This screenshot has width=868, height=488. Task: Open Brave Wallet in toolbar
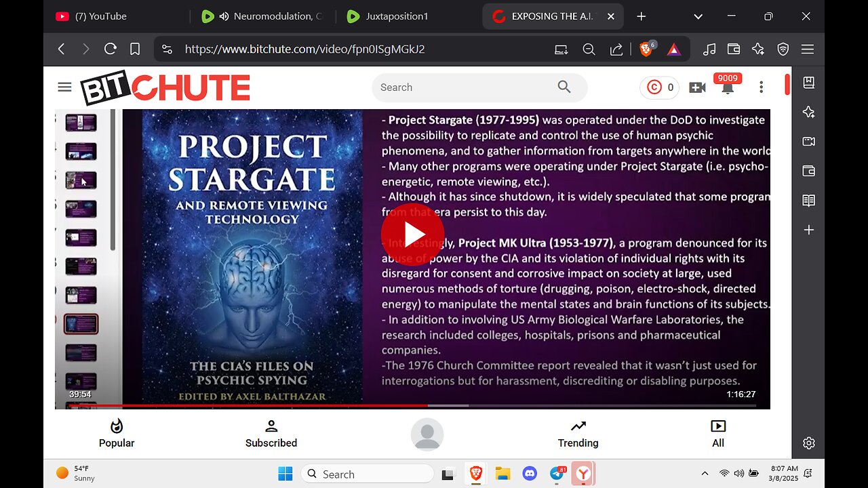(x=734, y=49)
